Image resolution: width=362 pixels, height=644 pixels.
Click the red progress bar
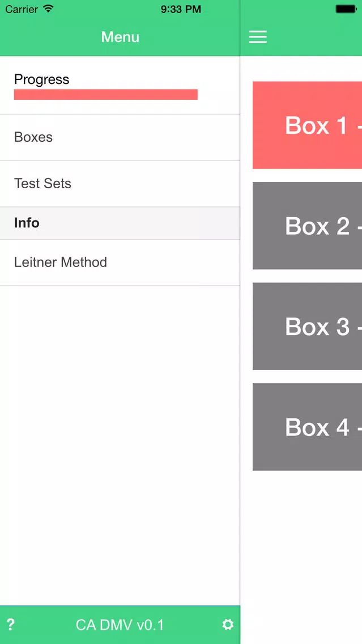point(106,95)
